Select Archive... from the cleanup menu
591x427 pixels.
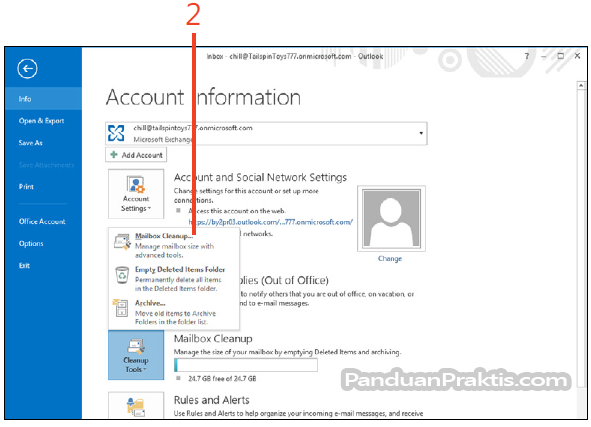coord(174,312)
